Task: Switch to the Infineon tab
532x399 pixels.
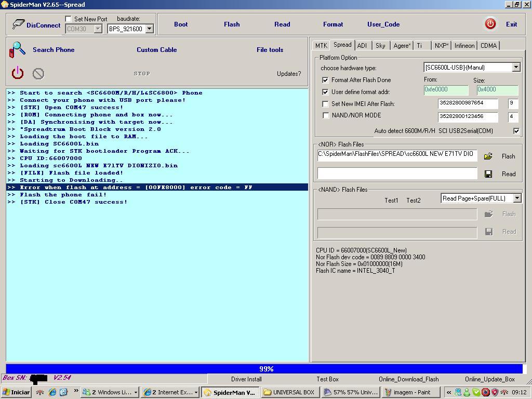Action: 464,46
